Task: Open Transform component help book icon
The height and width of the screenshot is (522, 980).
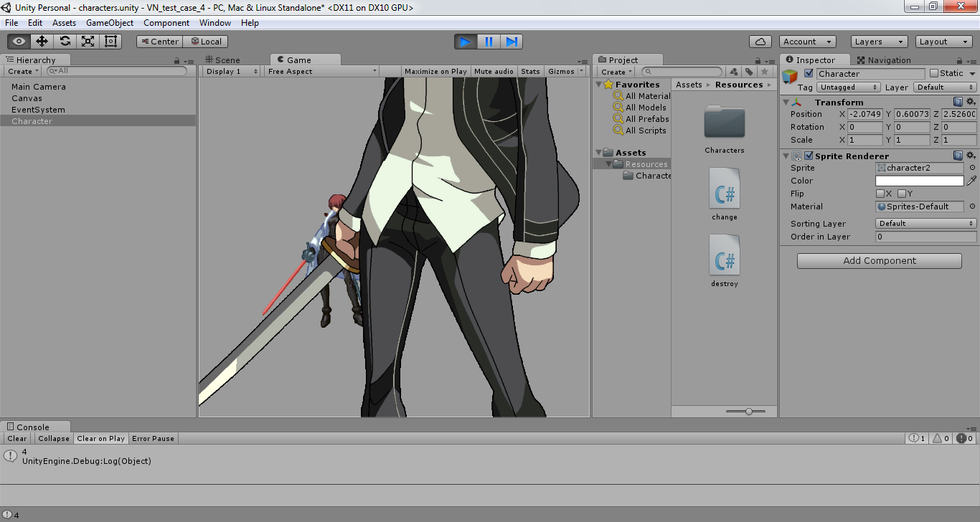Action: [x=958, y=102]
